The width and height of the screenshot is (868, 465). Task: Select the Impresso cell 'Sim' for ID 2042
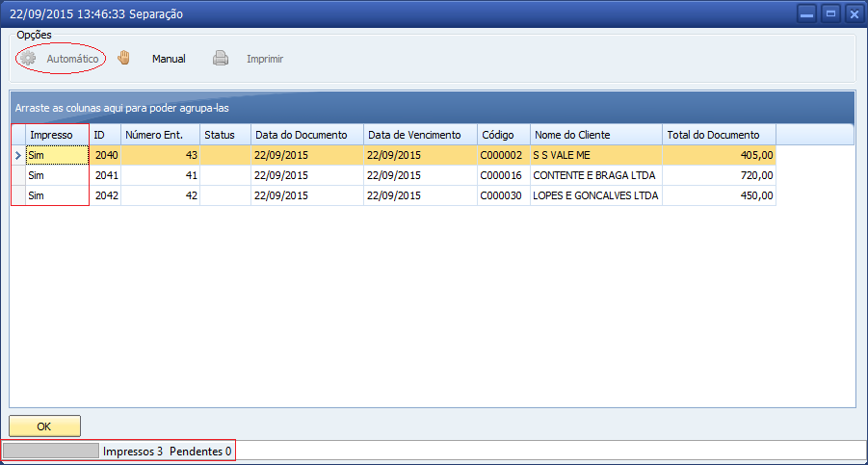57,195
